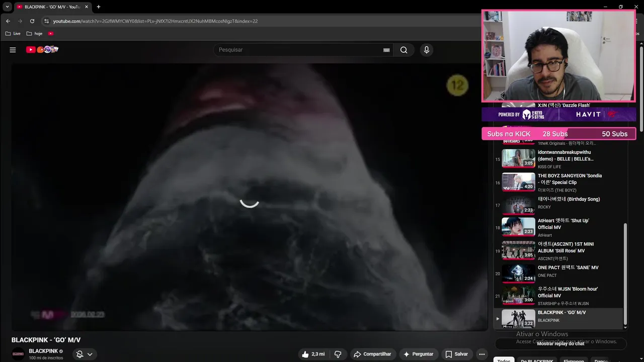The width and height of the screenshot is (644, 362).
Task: View site information icon in address bar
Action: (46, 21)
